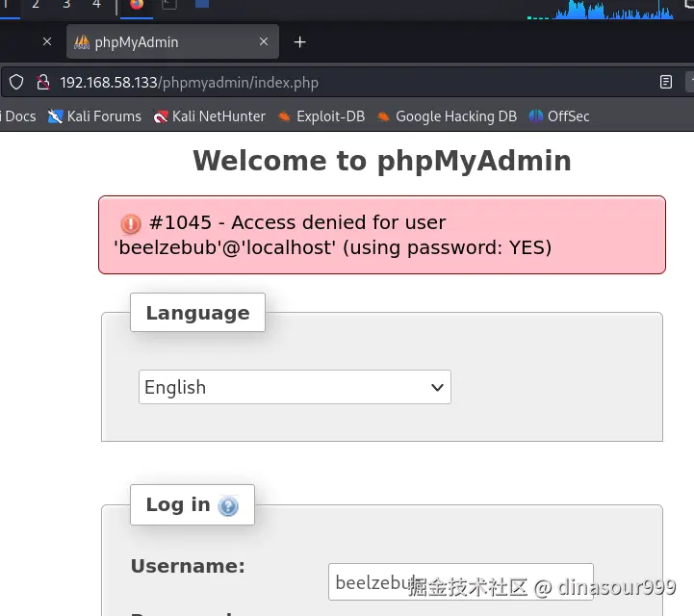Click the Log in help icon
This screenshot has width=694, height=616.
228,506
